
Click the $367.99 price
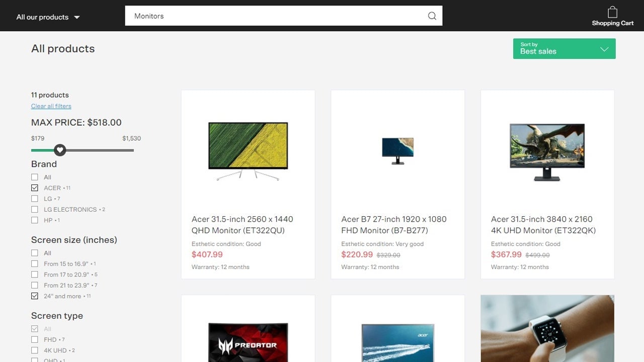click(507, 254)
